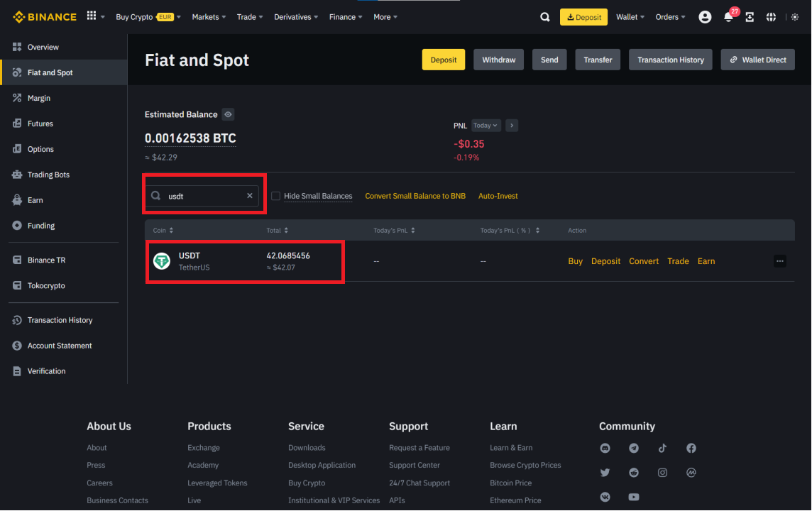Enable Hide Small Balances checkbox
Image resolution: width=812 pixels, height=511 pixels.
tap(275, 196)
